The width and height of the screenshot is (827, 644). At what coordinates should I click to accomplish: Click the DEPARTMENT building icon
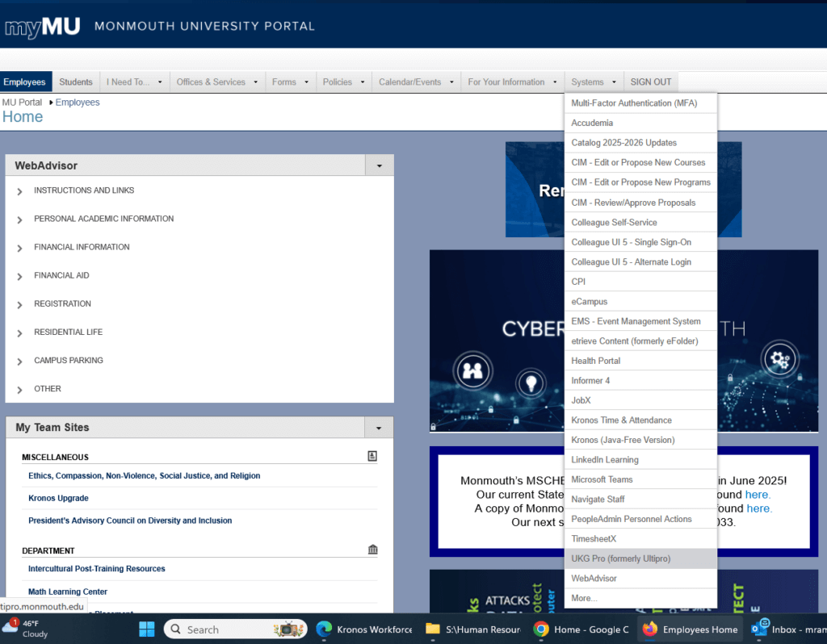coord(372,549)
